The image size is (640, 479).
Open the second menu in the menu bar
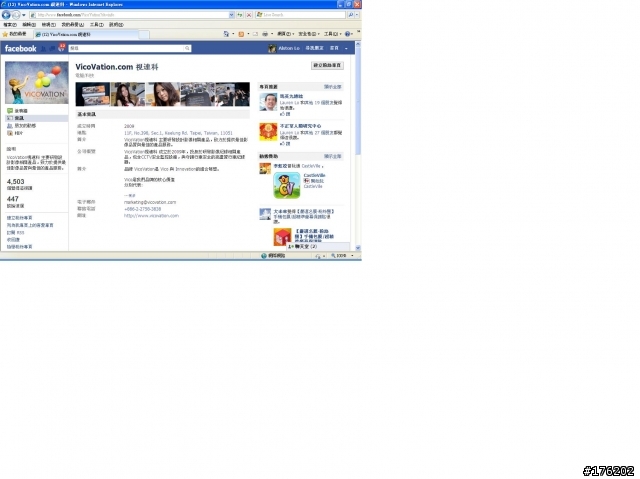pyautogui.click(x=29, y=25)
